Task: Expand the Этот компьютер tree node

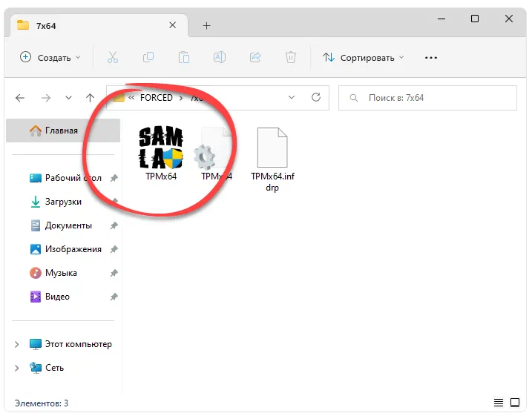Action: point(16,344)
